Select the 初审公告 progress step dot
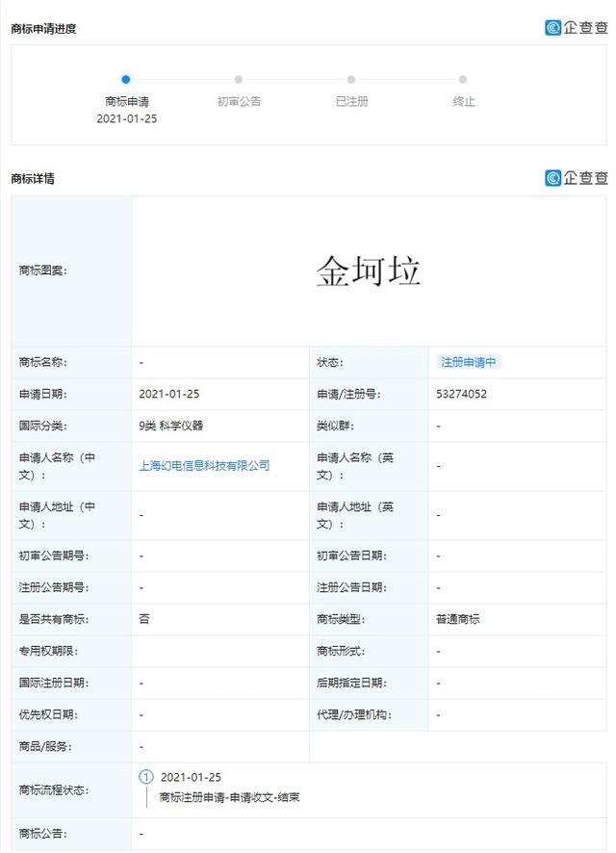This screenshot has height=853, width=616. (x=238, y=79)
